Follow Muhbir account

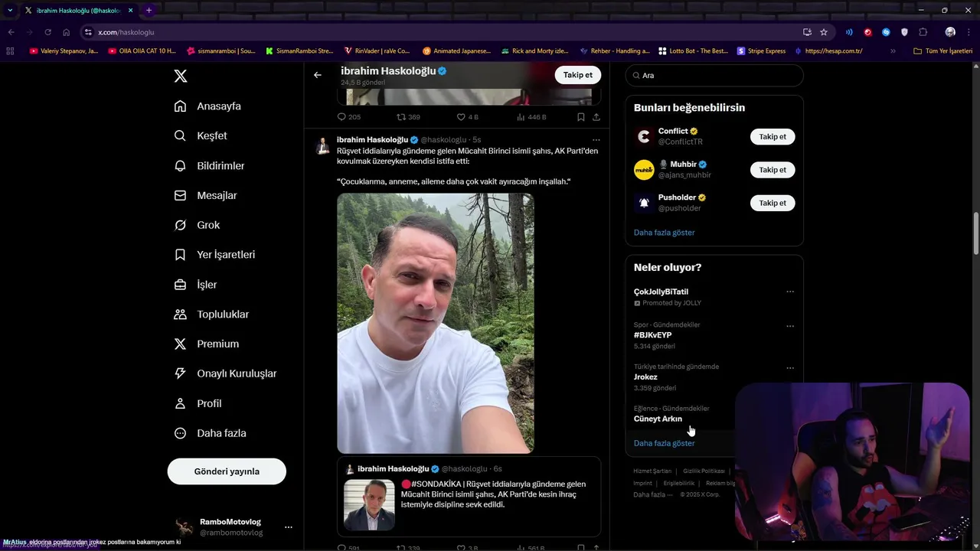pyautogui.click(x=773, y=170)
